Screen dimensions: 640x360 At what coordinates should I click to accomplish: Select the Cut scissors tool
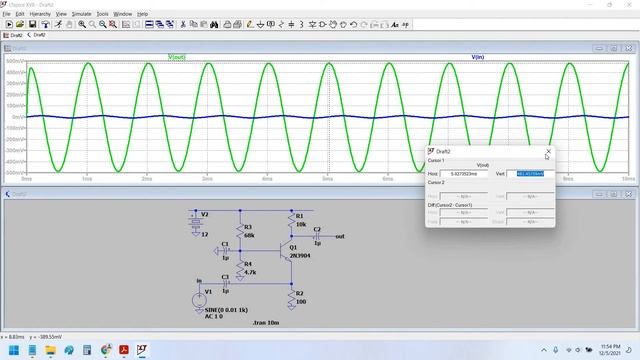[183, 24]
